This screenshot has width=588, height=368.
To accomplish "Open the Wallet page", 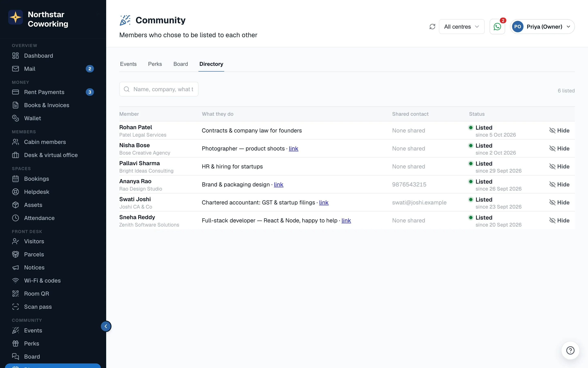I will click(x=53, y=118).
